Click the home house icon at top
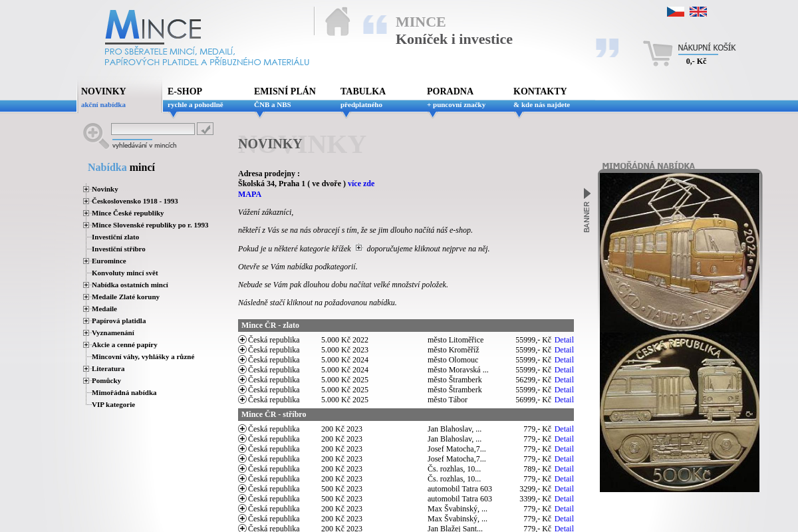Image resolution: width=798 pixels, height=532 pixels. point(338,21)
